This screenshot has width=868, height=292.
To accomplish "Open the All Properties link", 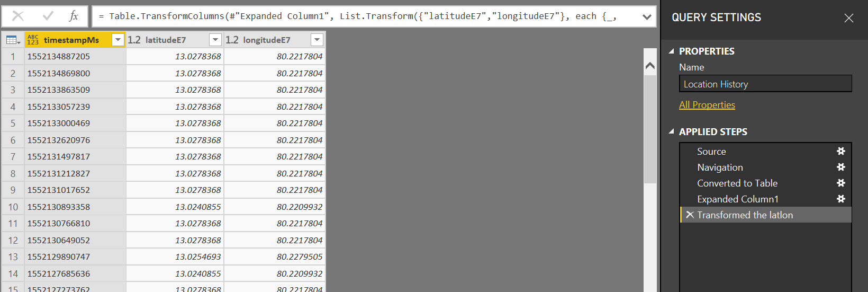I will [x=707, y=105].
